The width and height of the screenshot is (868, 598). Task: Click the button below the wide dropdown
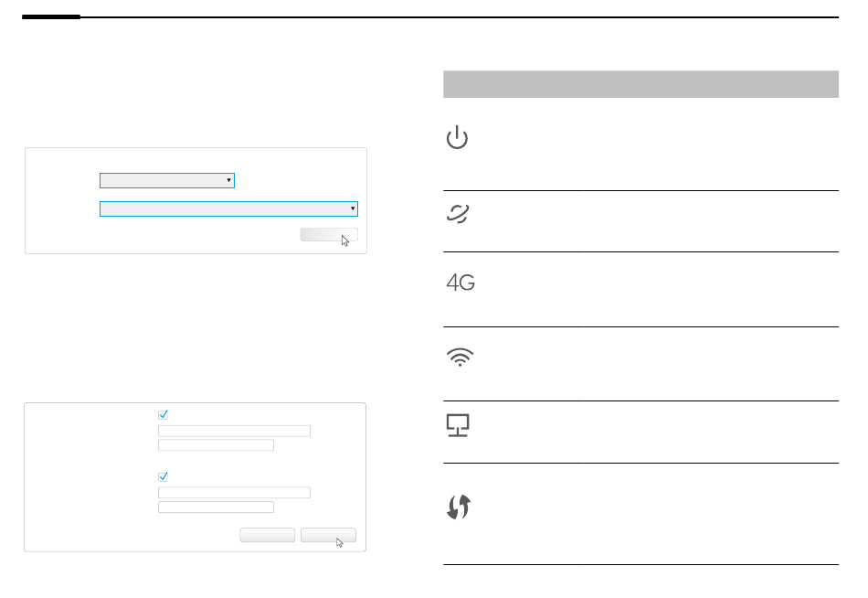click(x=329, y=234)
